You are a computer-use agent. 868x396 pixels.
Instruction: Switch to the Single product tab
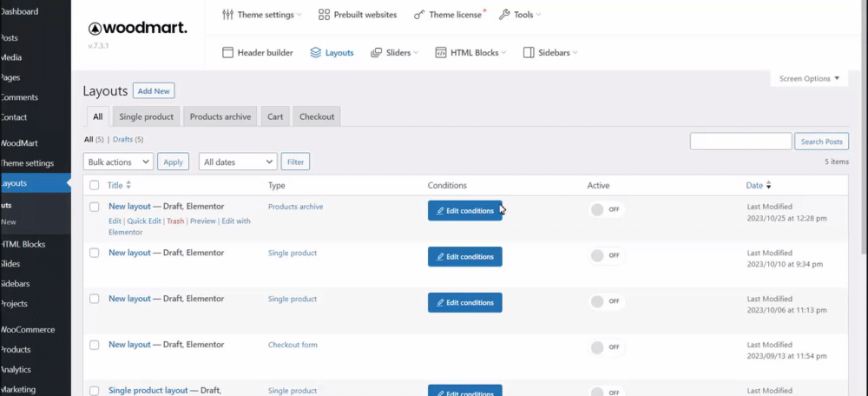147,116
